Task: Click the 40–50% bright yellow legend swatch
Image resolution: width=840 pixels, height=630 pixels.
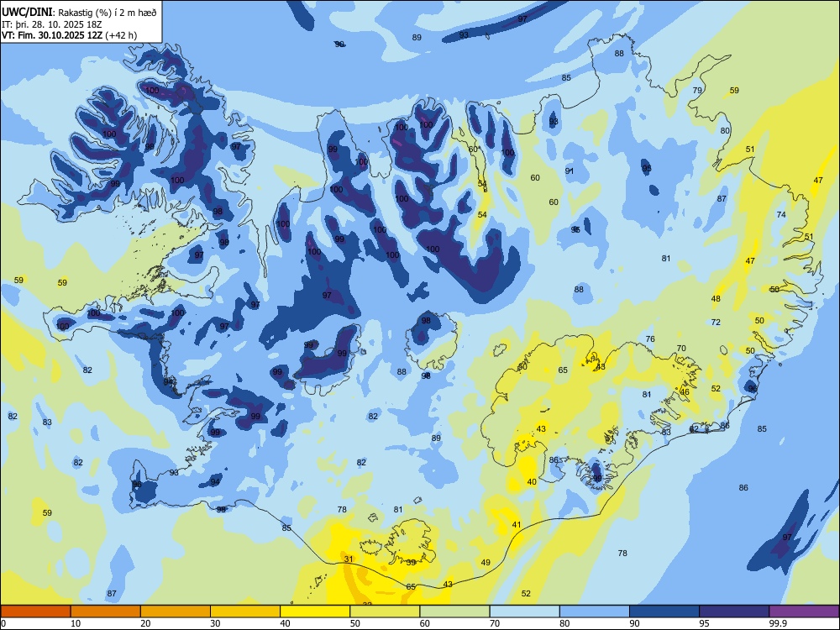Action: click(x=315, y=612)
